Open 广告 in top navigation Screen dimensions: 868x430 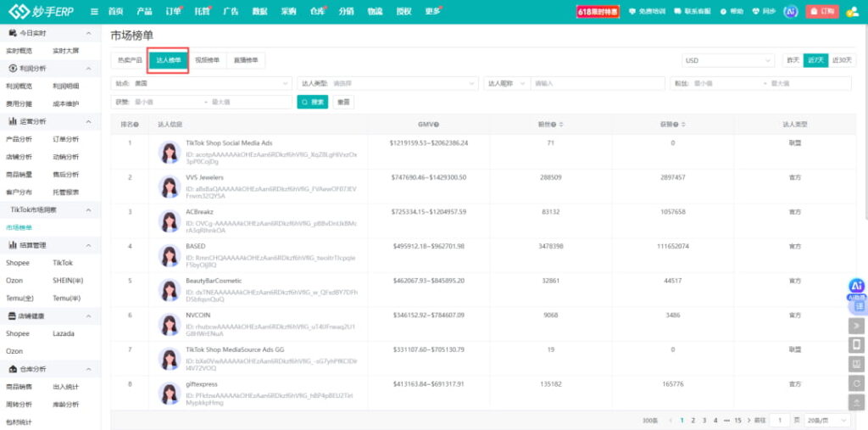[231, 11]
